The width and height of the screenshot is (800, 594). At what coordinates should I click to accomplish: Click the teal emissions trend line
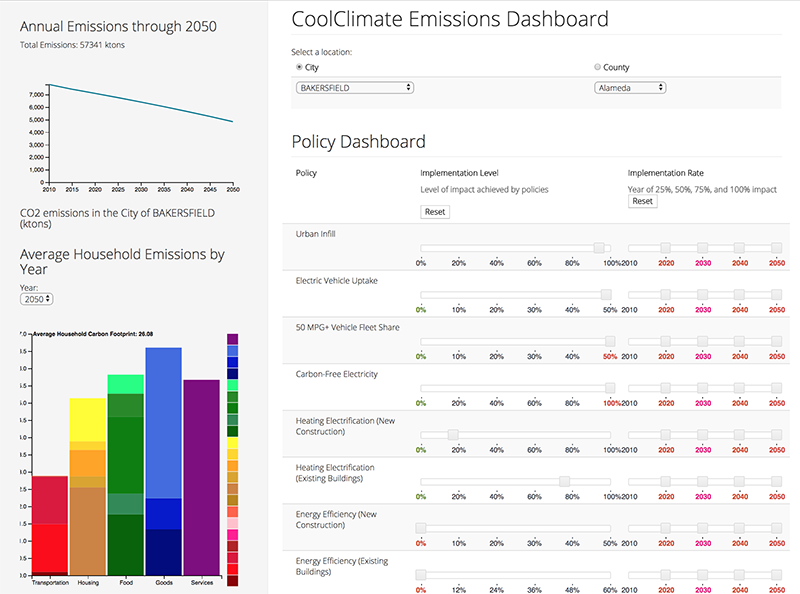pyautogui.click(x=141, y=103)
